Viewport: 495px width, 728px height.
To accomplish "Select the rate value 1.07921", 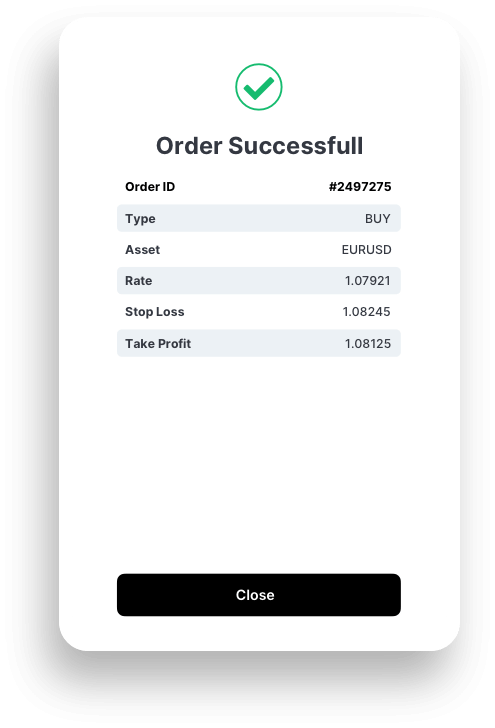I will click(367, 280).
